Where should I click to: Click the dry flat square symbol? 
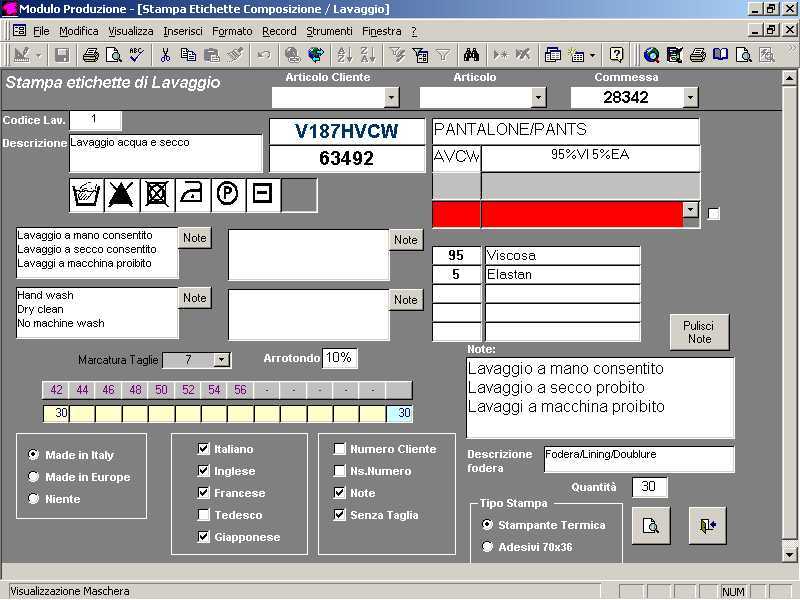(x=263, y=194)
